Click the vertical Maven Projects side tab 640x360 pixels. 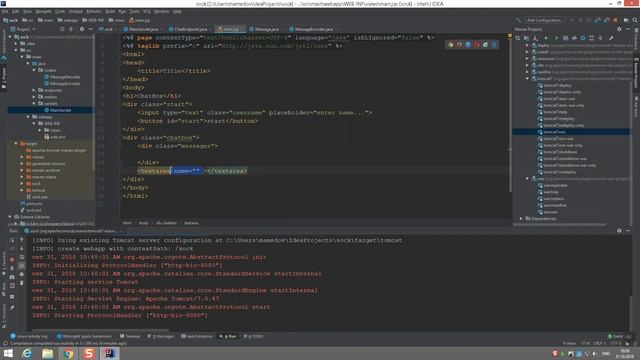(636, 73)
